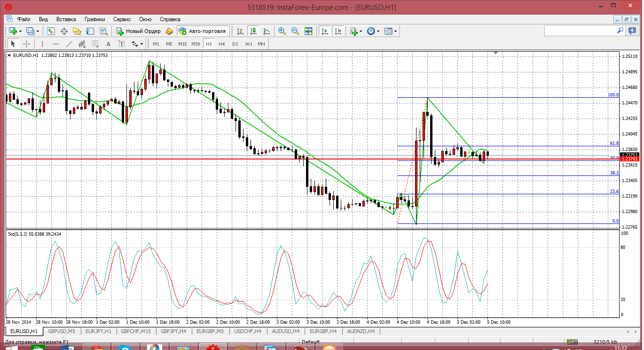Expand the templates dropdown
This screenshot has width=644, height=350.
pyautogui.click(x=395, y=31)
